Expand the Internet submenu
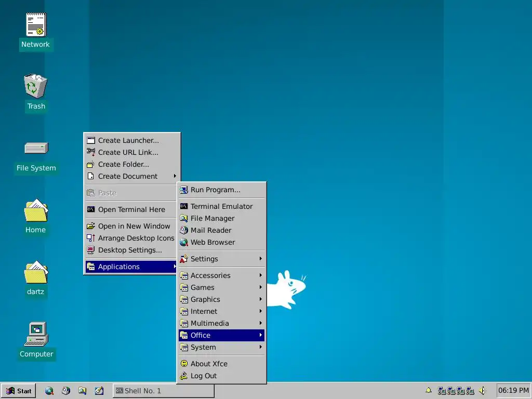The image size is (532, 399). coord(221,311)
